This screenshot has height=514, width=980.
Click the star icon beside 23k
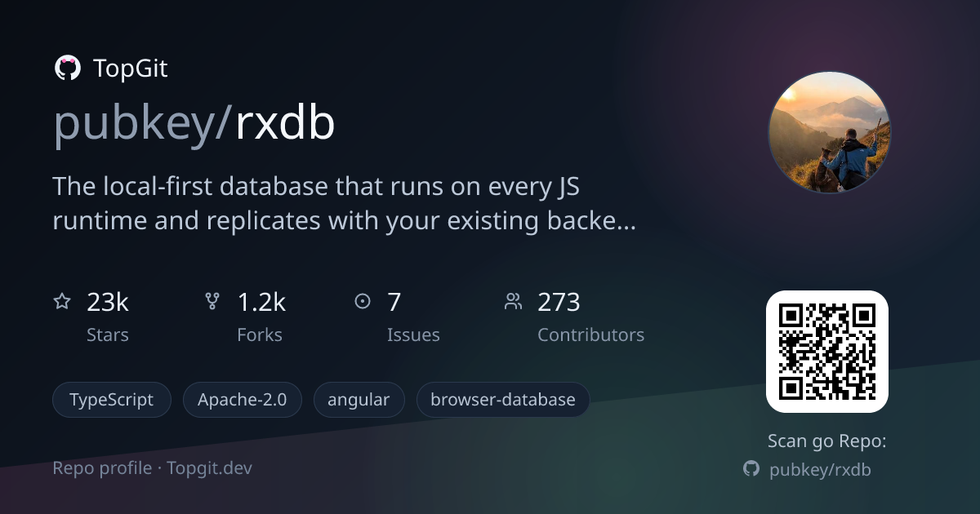coord(62,302)
